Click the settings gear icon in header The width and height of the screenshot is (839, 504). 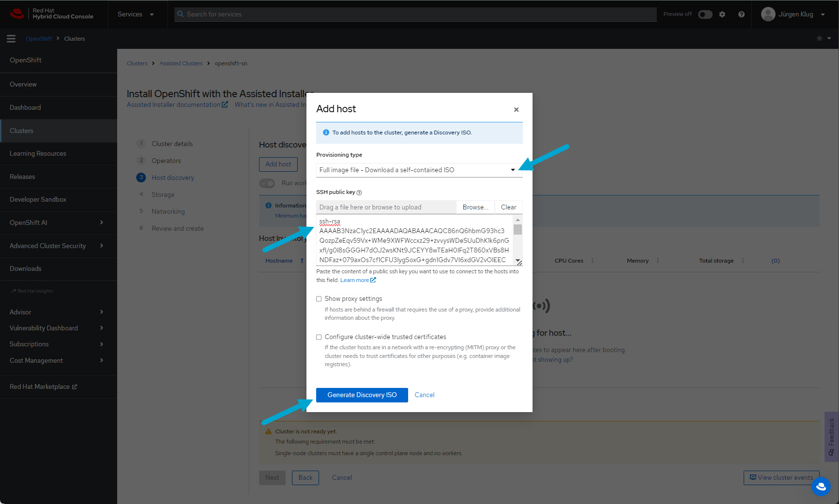pos(722,15)
